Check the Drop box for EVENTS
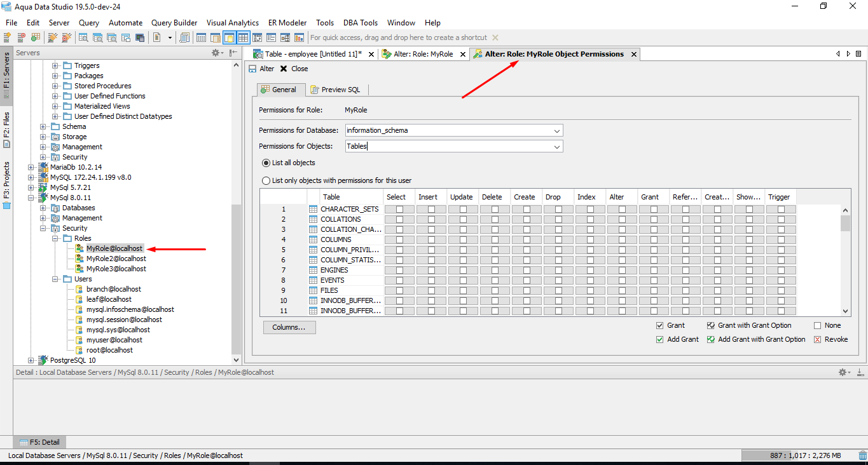This screenshot has width=868, height=465. pos(558,280)
